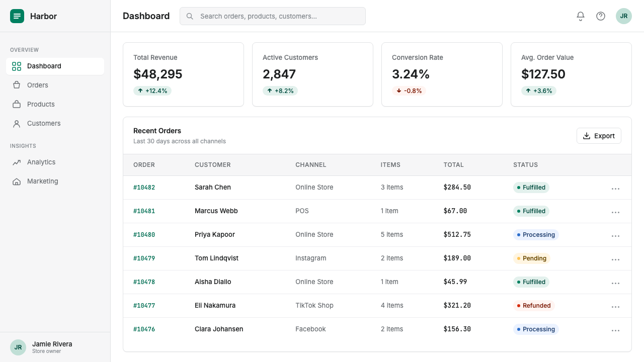Open the JR avatar in top bar
Image resolution: width=644 pixels, height=362 pixels.
point(624,16)
